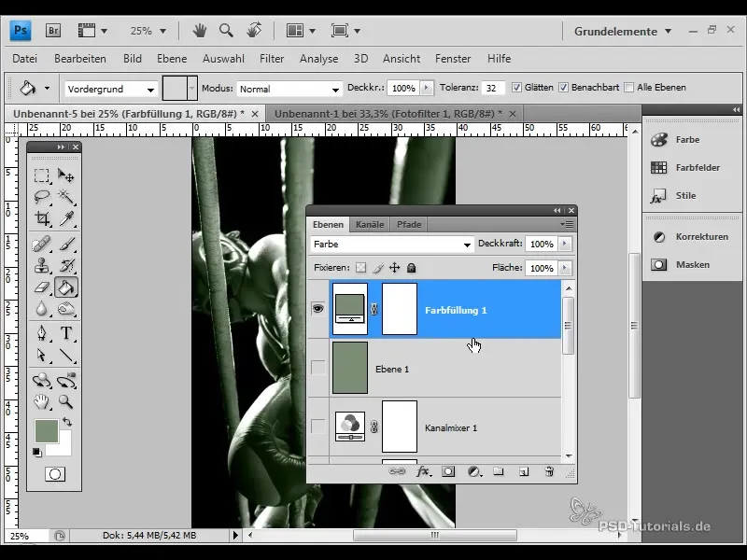This screenshot has width=747, height=560.
Task: Select the Eyedropper tool
Action: coord(65,218)
